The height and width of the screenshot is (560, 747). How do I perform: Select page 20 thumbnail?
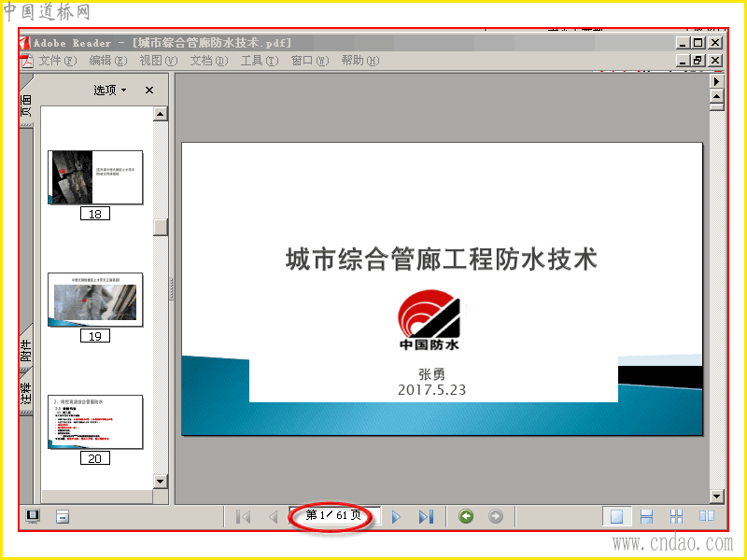pyautogui.click(x=95, y=422)
